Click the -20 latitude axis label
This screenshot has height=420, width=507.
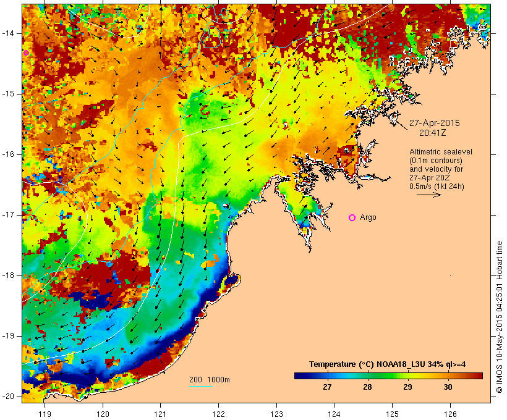pyautogui.click(x=8, y=397)
